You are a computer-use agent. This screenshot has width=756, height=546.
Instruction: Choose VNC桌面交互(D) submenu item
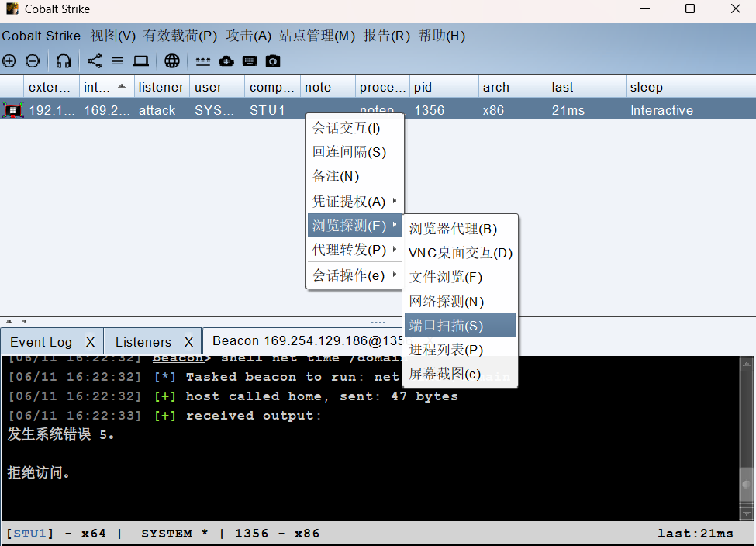tap(460, 253)
